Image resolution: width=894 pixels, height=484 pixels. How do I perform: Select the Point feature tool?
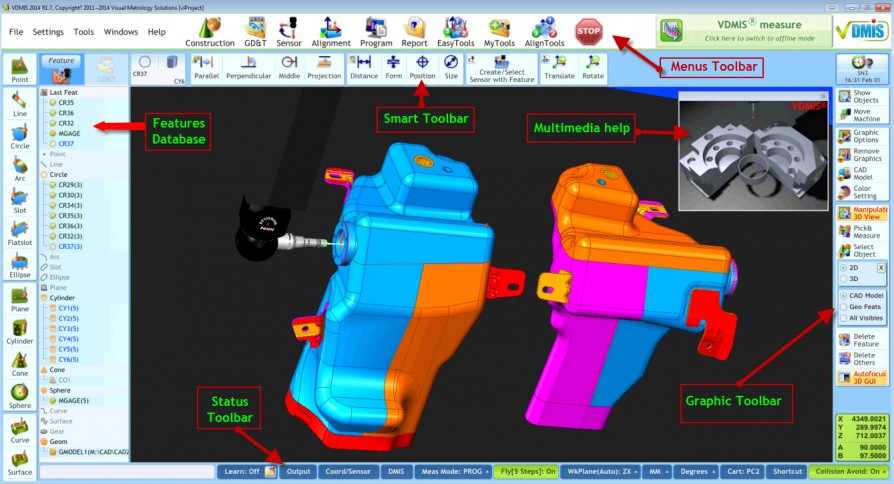[19, 70]
